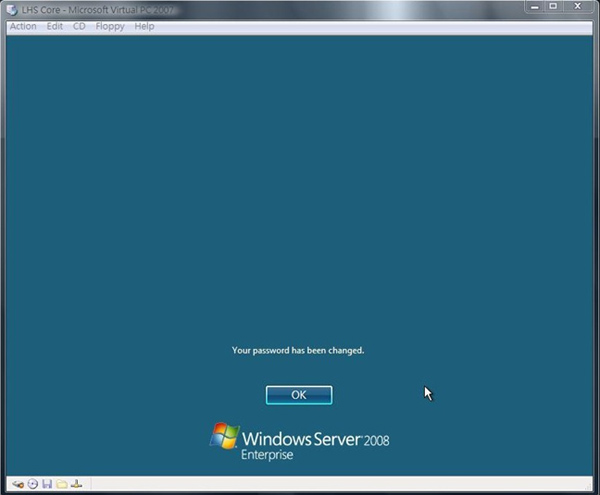Open the CD menu
This screenshot has height=495, width=600.
(79, 26)
